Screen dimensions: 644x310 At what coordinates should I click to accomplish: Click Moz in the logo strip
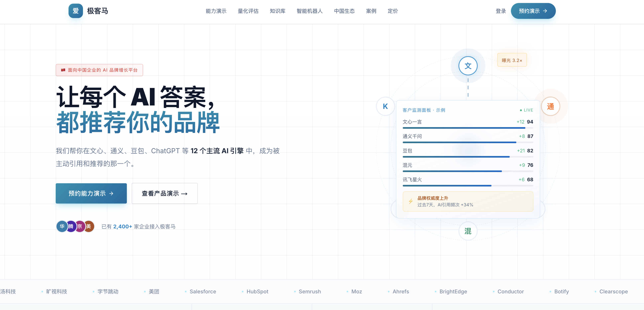356,292
